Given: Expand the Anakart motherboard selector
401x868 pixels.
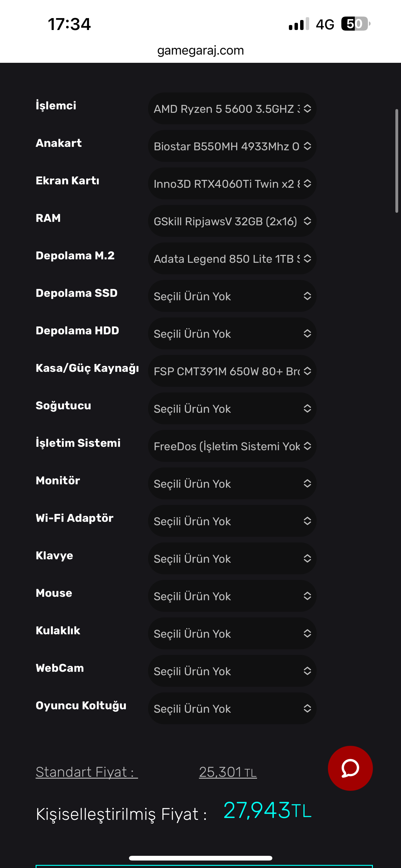Looking at the screenshot, I should click(x=232, y=146).
